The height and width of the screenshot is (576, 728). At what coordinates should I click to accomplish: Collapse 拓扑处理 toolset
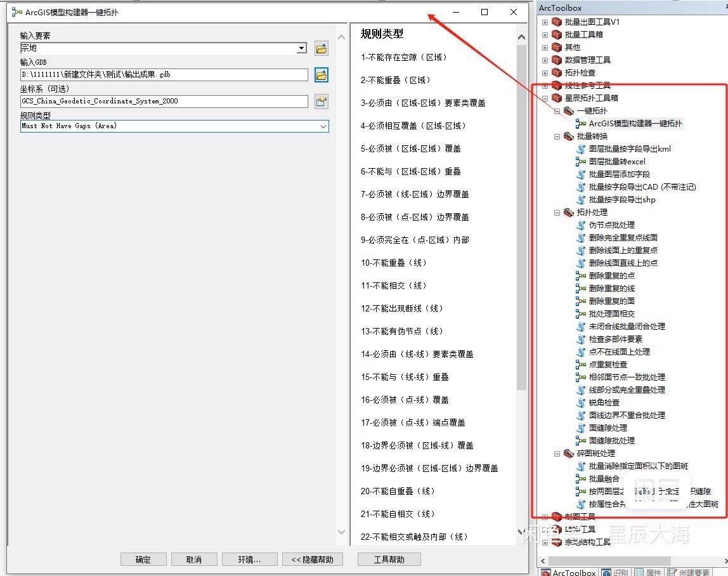[557, 213]
